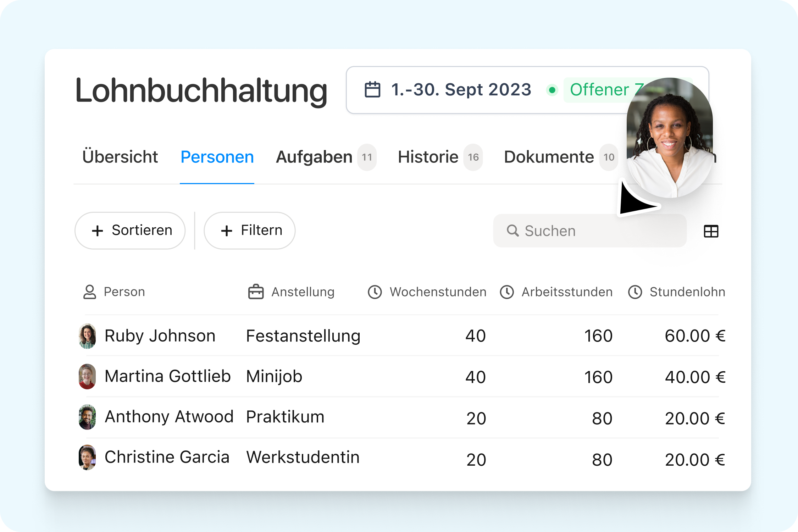The width and height of the screenshot is (798, 532).
Task: Add a filter with Filtern button
Action: pyautogui.click(x=250, y=231)
